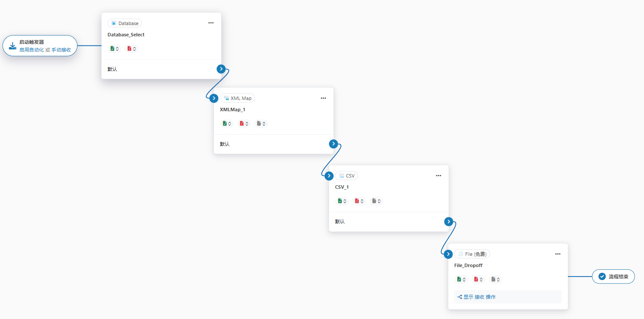The image size is (644, 319).
Task: Click Database_Select green success count icon
Action: (112, 49)
